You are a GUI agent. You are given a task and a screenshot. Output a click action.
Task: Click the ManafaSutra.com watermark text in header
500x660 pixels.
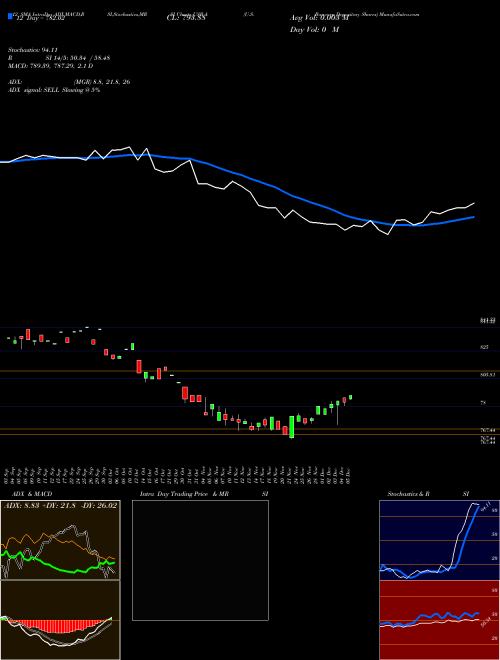[x=399, y=14]
